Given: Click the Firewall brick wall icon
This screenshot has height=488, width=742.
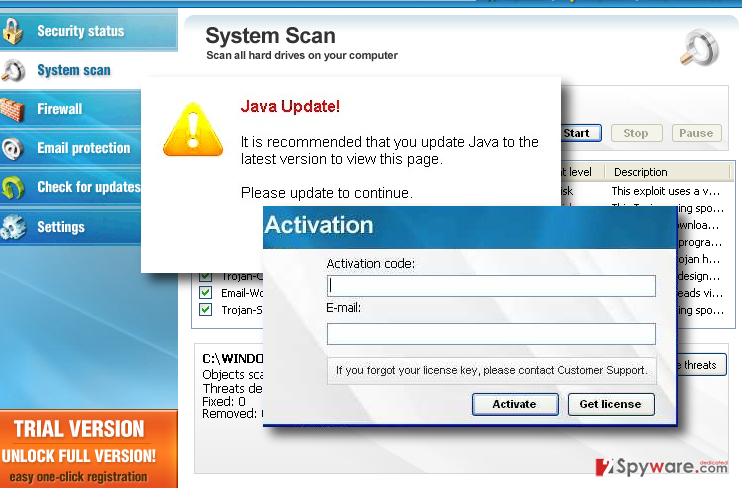Looking at the screenshot, I should (12, 109).
